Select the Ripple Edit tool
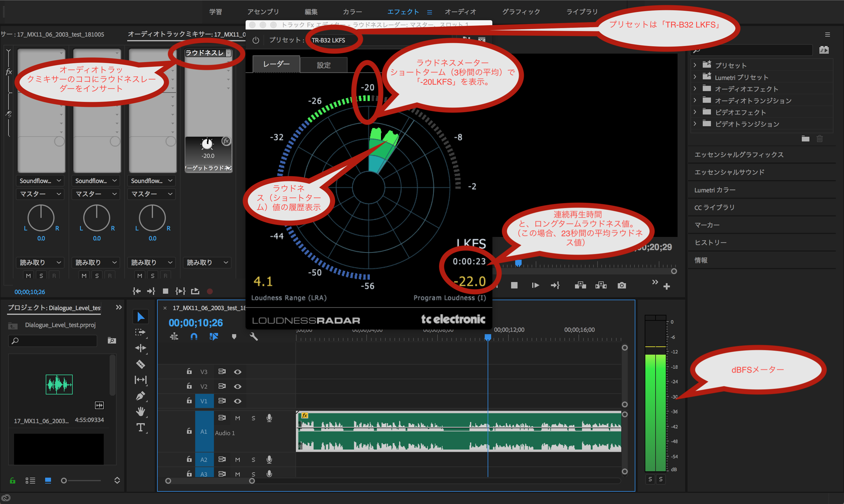Viewport: 844px width, 504px height. (141, 348)
